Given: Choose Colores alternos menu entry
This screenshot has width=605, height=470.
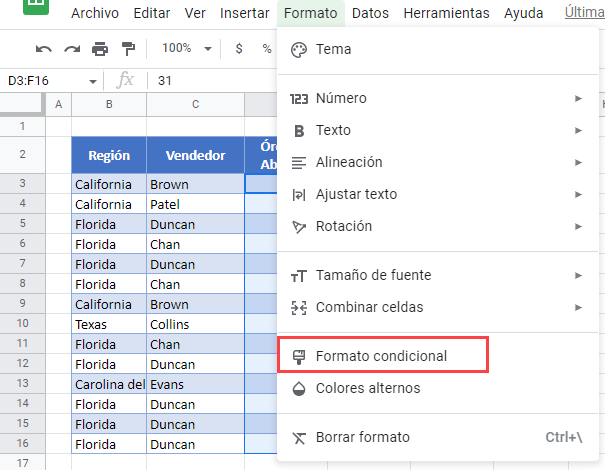Looking at the screenshot, I should pos(438,389).
